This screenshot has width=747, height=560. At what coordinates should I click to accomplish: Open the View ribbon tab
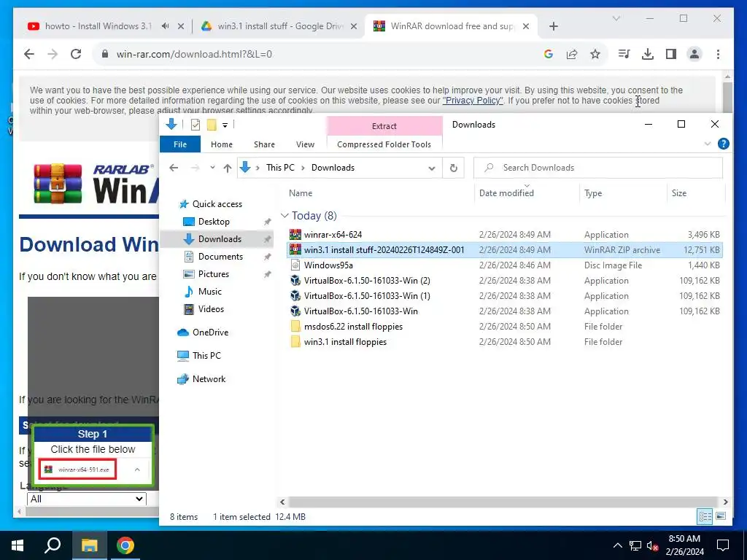[x=305, y=144]
